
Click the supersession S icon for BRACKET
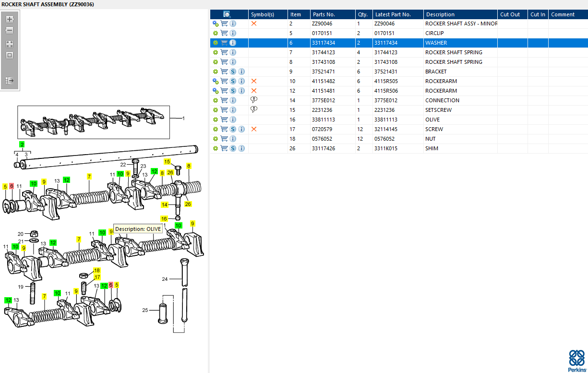[233, 72]
